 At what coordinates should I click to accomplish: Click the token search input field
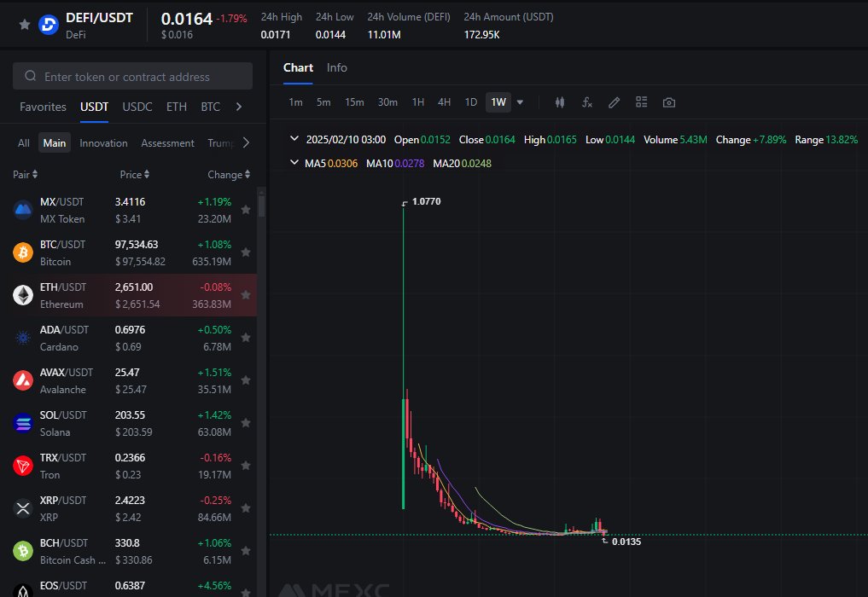click(132, 76)
